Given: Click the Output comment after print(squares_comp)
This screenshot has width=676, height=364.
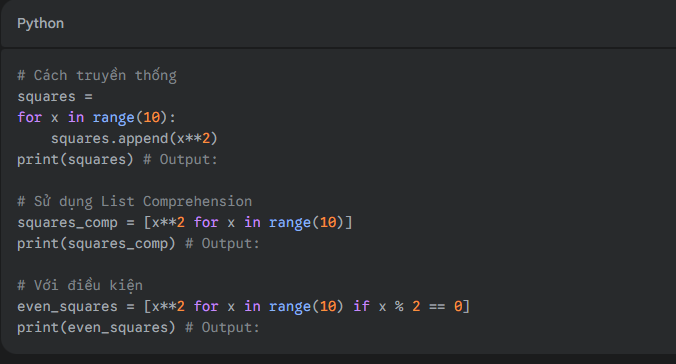Looking at the screenshot, I should tap(222, 244).
